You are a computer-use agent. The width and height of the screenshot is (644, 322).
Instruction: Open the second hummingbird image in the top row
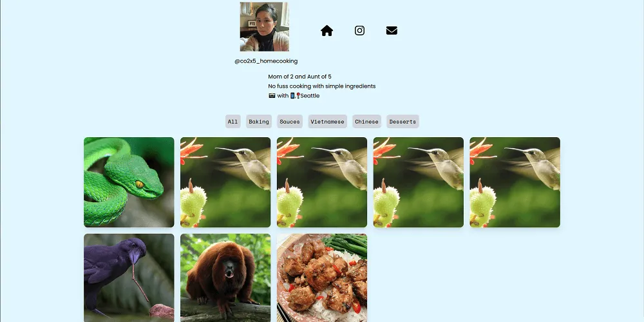pos(322,182)
